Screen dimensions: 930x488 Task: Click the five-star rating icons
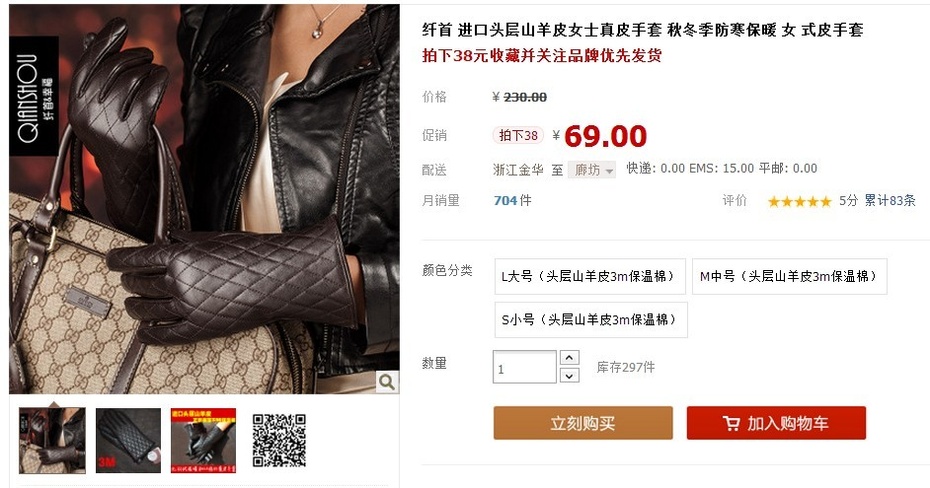point(800,202)
